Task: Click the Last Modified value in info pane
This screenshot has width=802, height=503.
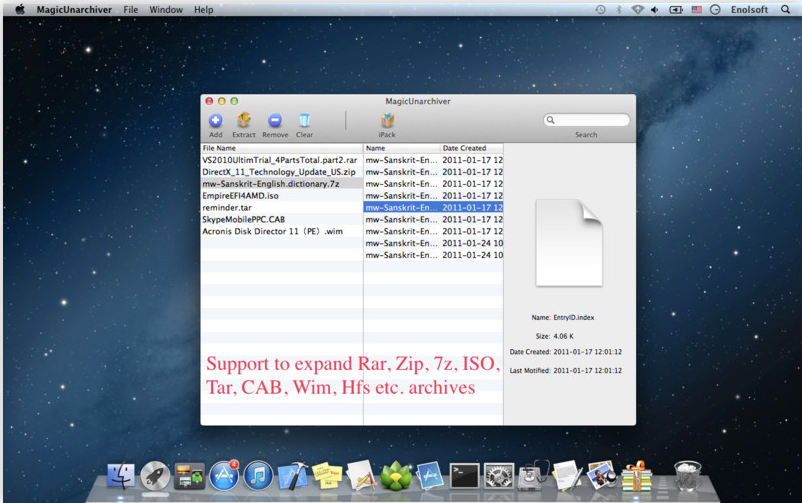Action: [588, 370]
